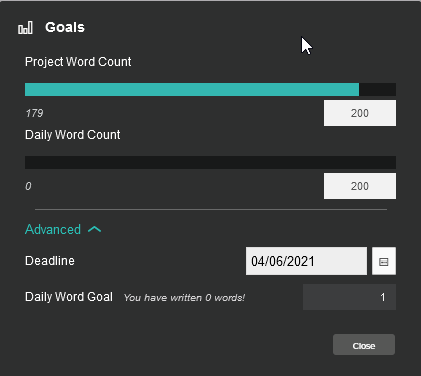This screenshot has width=421, height=376.
Task: Click the Project Word Count label
Action: tap(78, 62)
